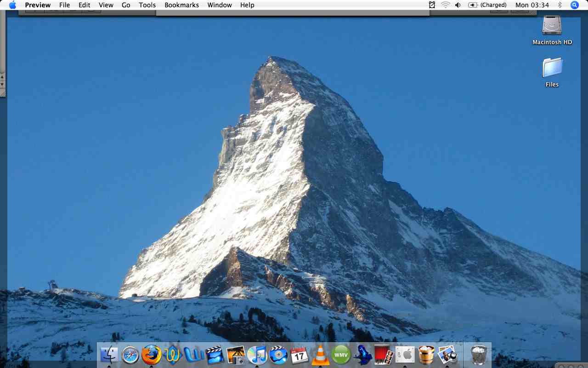
Task: Open the Bookmarks menu
Action: tap(181, 5)
